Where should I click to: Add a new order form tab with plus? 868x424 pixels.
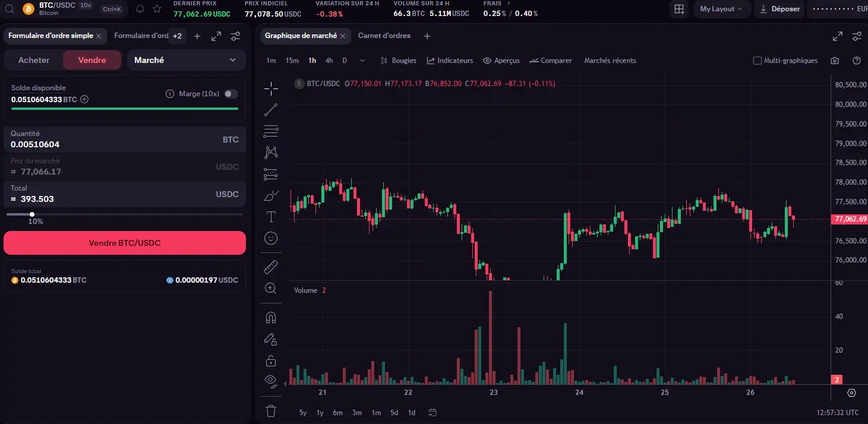pos(197,36)
